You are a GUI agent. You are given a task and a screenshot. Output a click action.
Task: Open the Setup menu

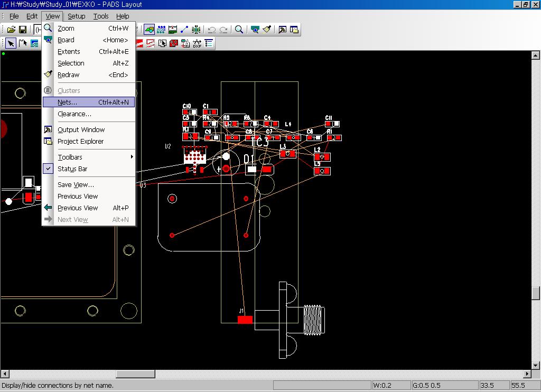click(76, 16)
